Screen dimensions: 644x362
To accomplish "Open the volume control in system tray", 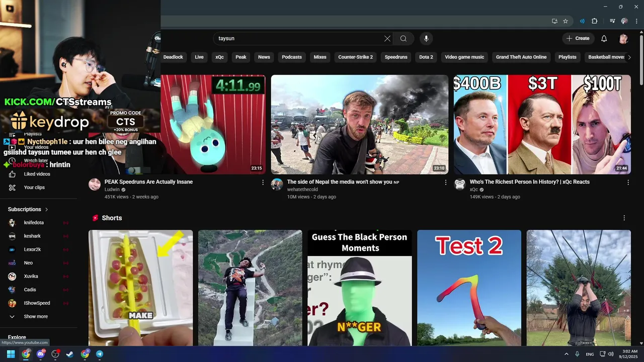I will [x=611, y=354].
